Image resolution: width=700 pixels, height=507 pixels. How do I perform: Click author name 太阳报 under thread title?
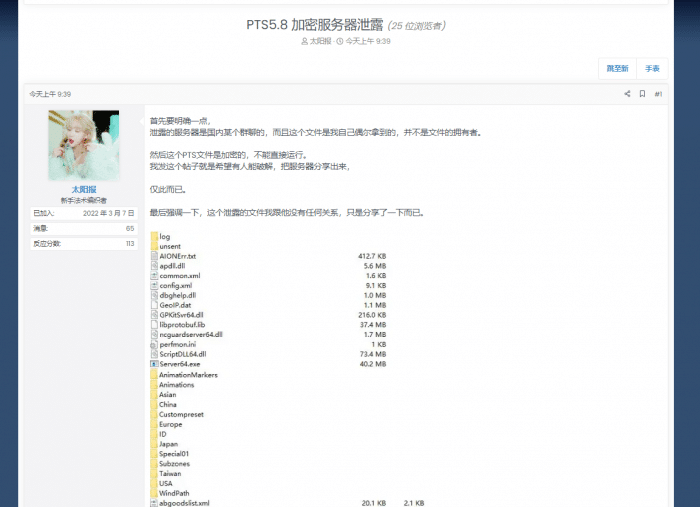(x=321, y=41)
